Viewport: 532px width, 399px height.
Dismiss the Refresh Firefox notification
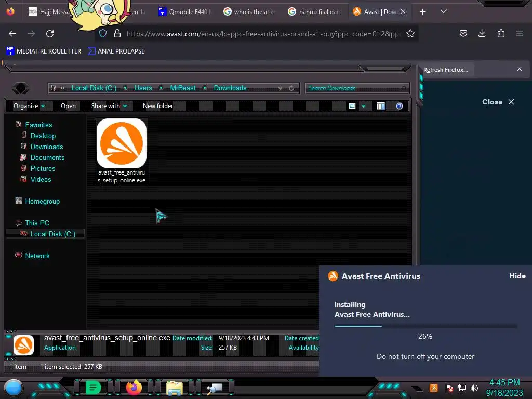point(520,69)
